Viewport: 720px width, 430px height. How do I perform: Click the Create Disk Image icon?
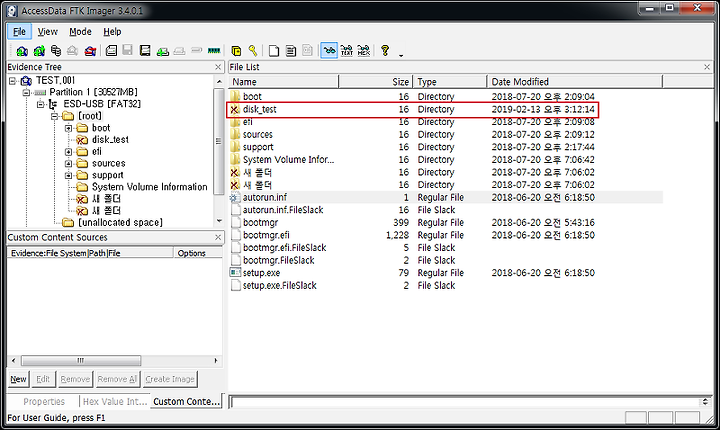(x=111, y=51)
